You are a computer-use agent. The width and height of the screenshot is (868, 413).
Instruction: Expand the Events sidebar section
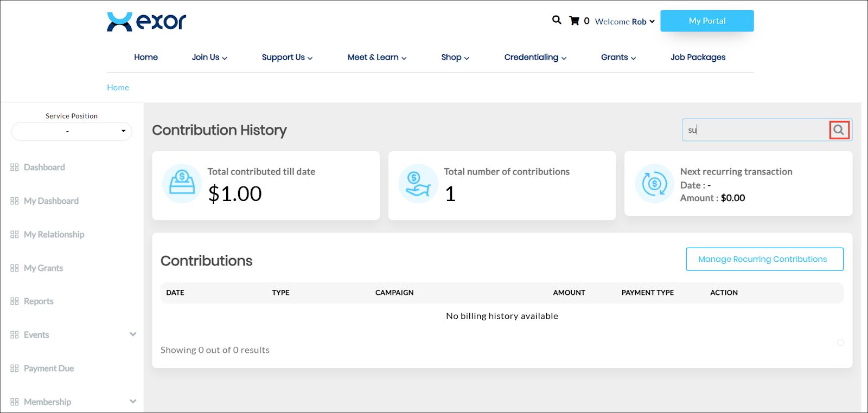(133, 334)
